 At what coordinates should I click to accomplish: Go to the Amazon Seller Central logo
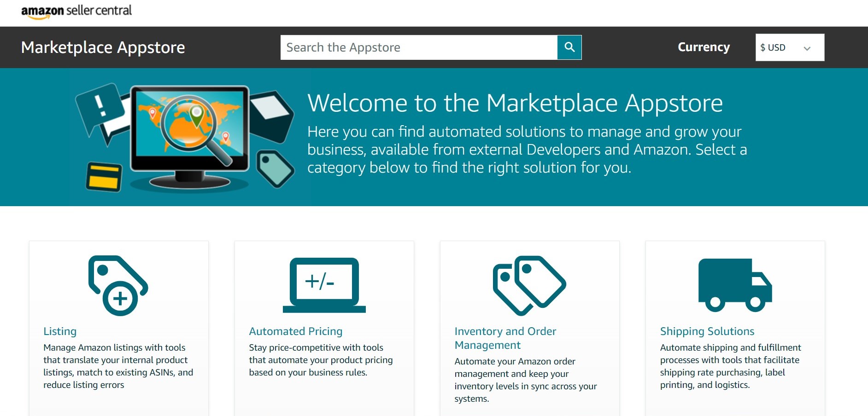76,12
